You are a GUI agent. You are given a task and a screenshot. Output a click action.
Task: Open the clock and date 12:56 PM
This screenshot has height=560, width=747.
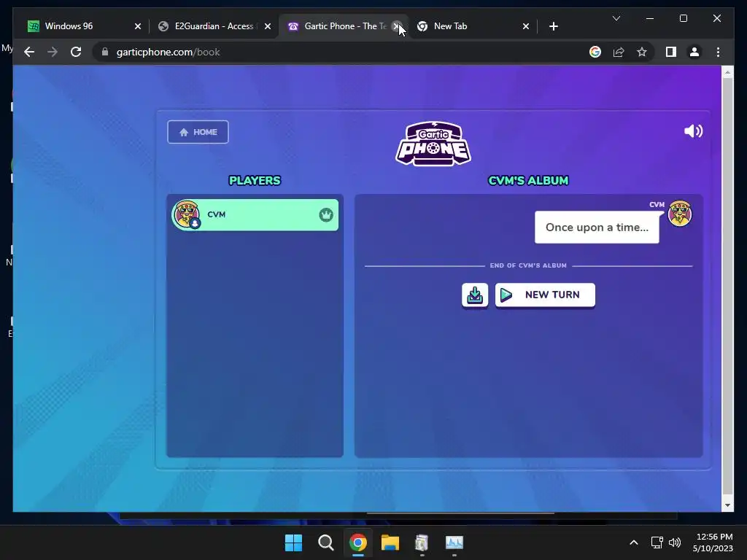click(713, 542)
